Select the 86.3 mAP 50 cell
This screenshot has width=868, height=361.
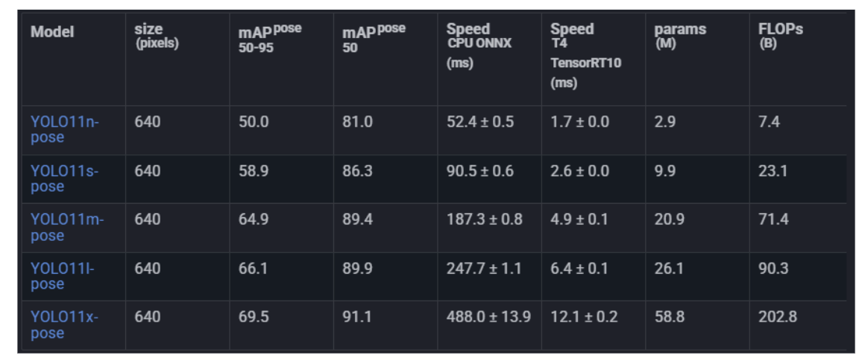357,171
